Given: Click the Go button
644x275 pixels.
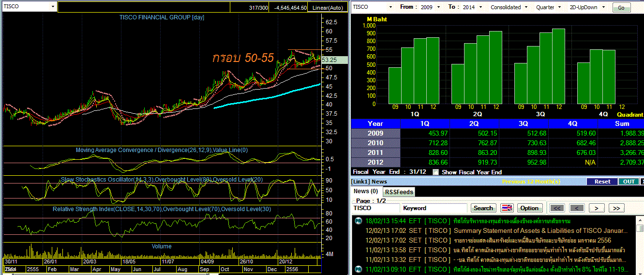Looking at the screenshot, I should (x=621, y=8).
